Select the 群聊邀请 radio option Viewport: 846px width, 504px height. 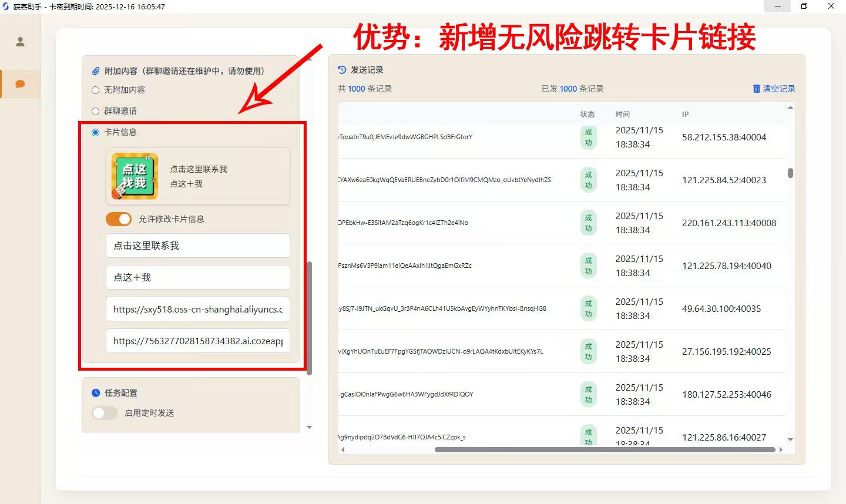pos(96,111)
